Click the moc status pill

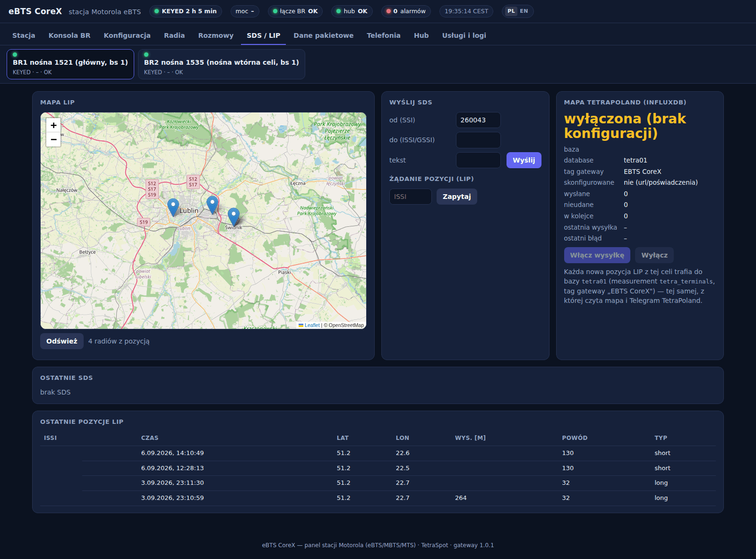(x=245, y=11)
